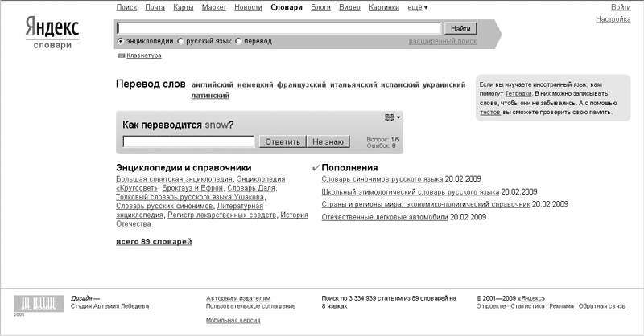Click the 'Ответить' button

(x=282, y=142)
